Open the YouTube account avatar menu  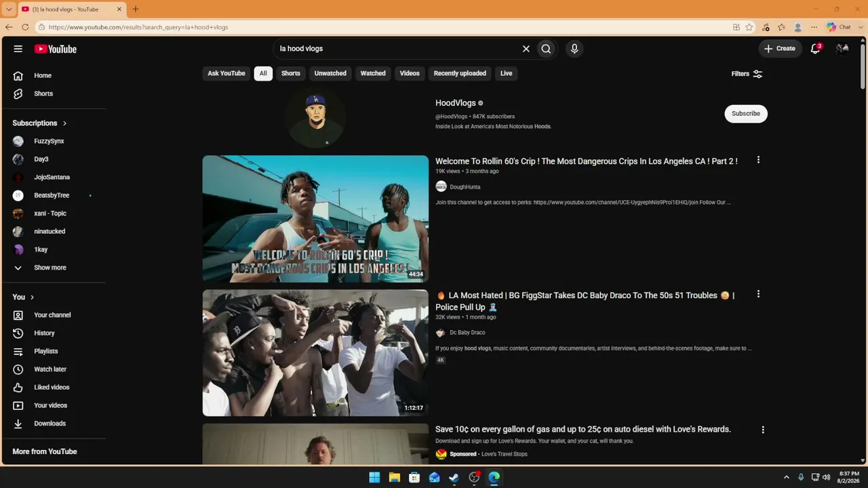[842, 49]
